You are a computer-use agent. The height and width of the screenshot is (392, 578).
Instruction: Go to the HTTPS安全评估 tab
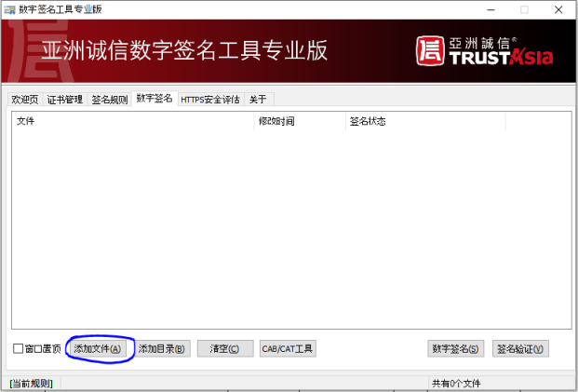coord(210,100)
